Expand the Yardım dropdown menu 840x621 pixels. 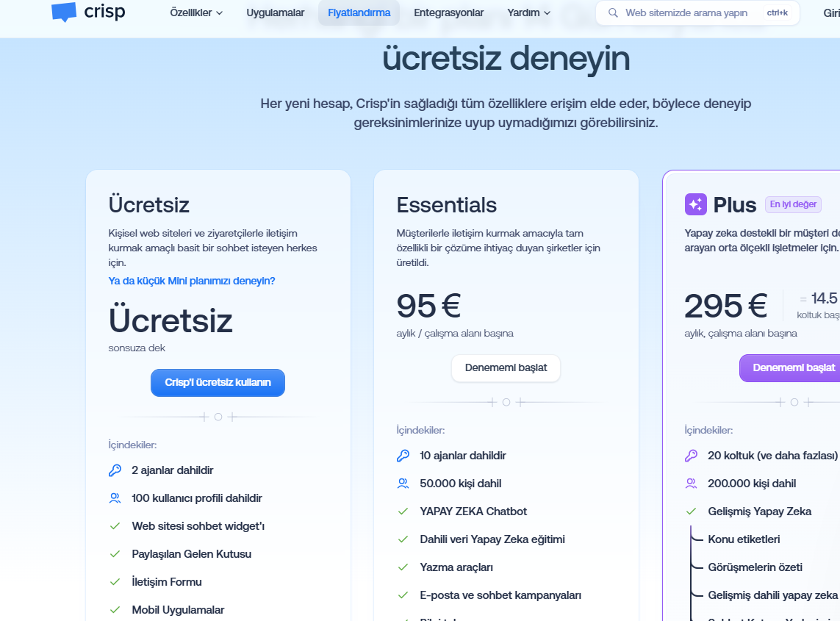pos(528,12)
